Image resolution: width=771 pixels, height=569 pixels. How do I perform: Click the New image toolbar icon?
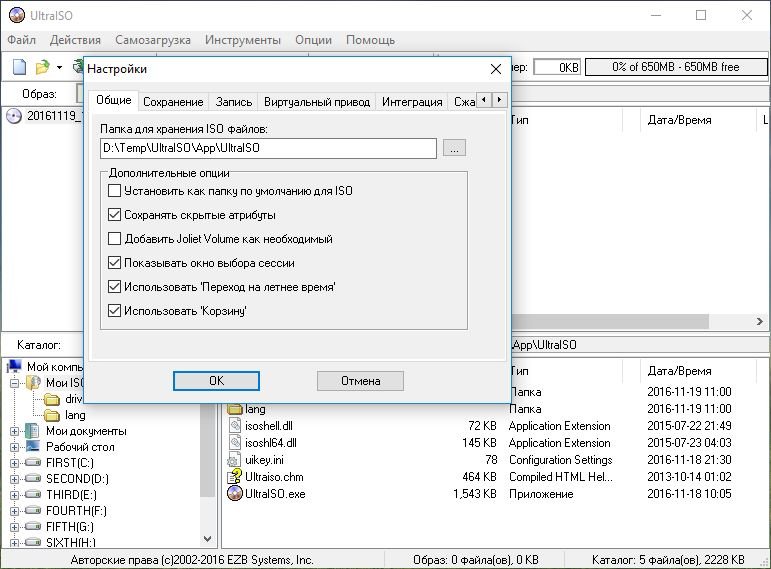[x=19, y=67]
